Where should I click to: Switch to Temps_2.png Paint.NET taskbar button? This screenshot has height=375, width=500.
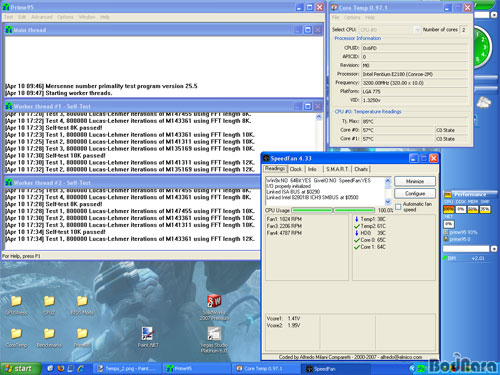pos(128,368)
